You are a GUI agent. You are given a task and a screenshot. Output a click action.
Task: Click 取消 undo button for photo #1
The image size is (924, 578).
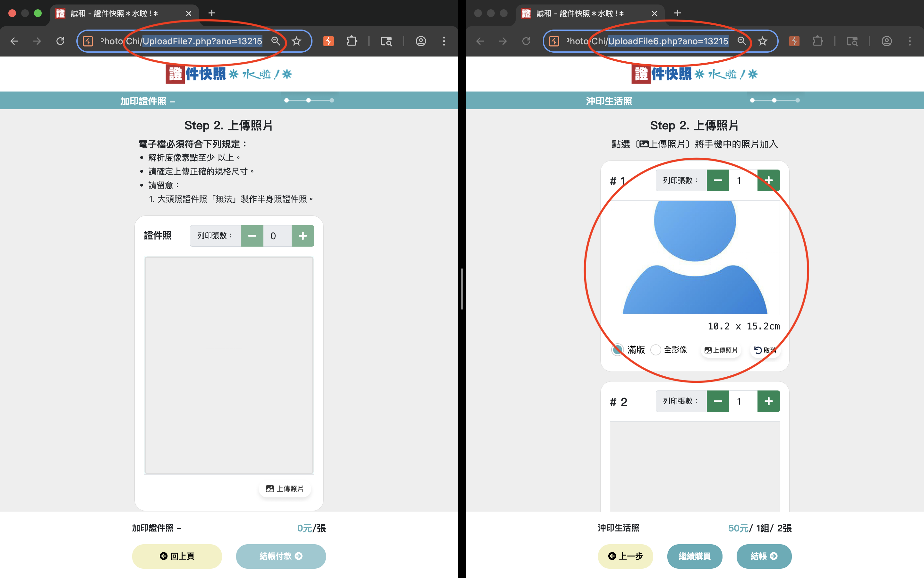click(x=765, y=350)
